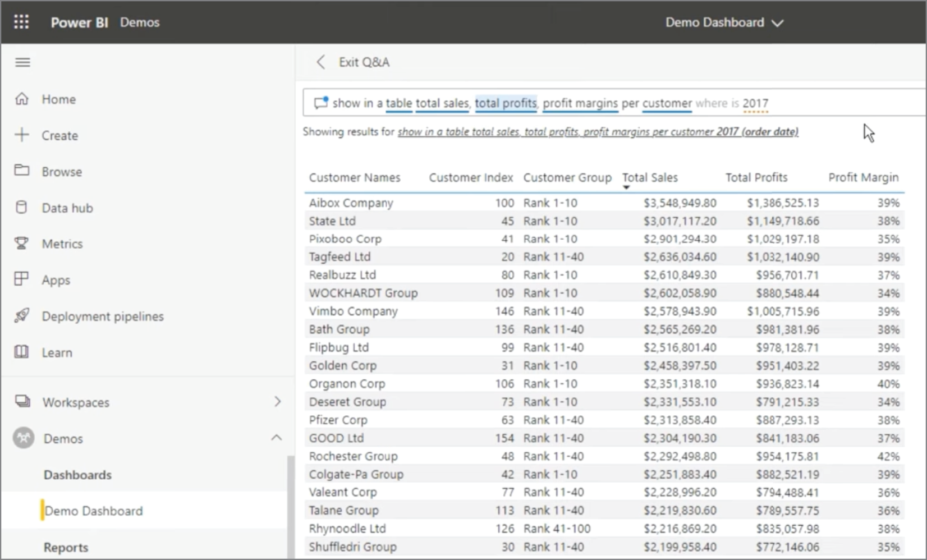Open the Learn book icon
Screen dimensions: 927x560
tap(22, 352)
